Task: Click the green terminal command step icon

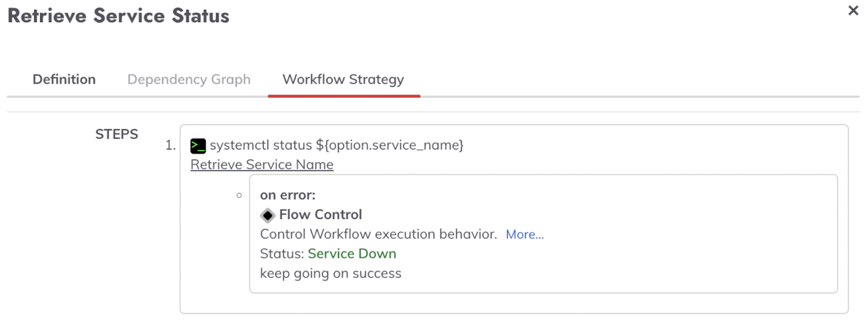Action: click(x=198, y=146)
